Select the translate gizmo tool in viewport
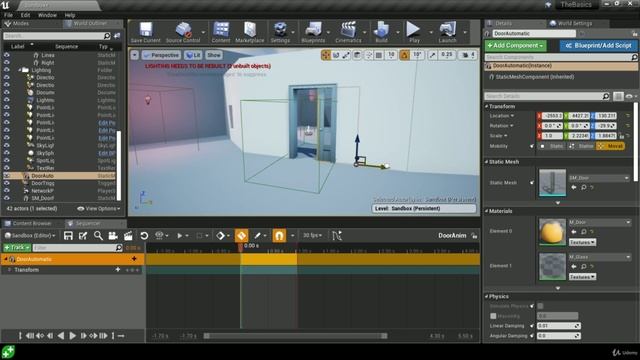 pos(325,55)
